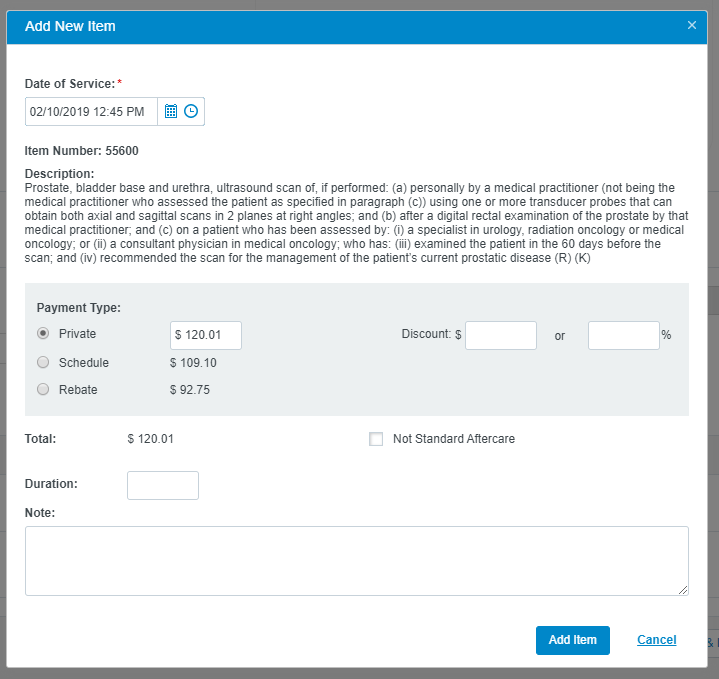This screenshot has width=719, height=679.
Task: Click the Description heading
Action: click(x=59, y=174)
